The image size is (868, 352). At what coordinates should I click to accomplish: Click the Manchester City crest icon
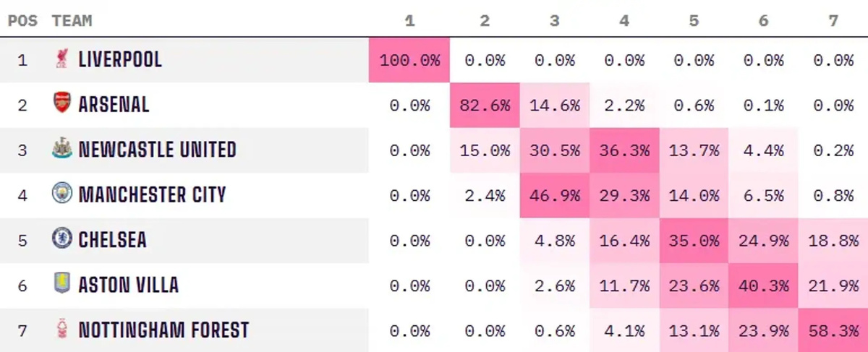pyautogui.click(x=62, y=194)
